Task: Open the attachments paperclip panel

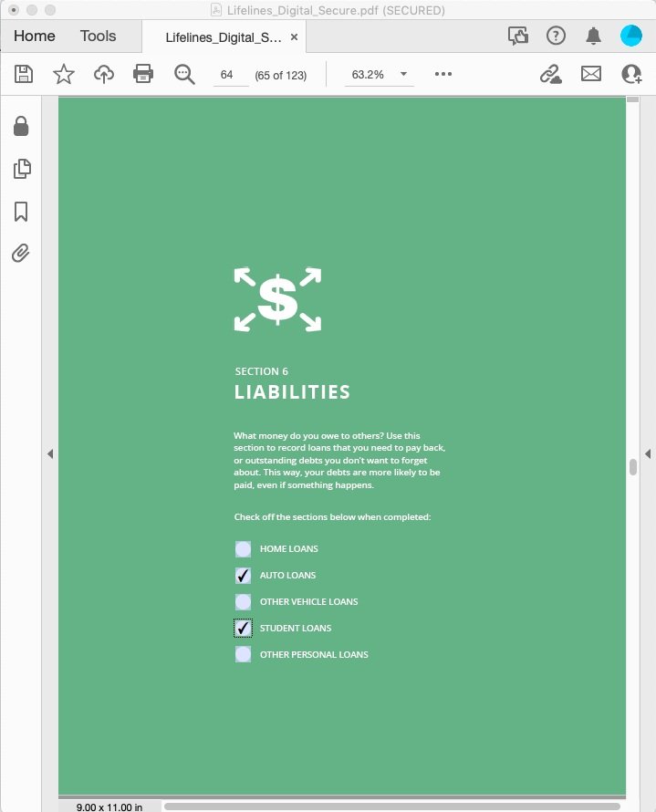Action: point(21,254)
